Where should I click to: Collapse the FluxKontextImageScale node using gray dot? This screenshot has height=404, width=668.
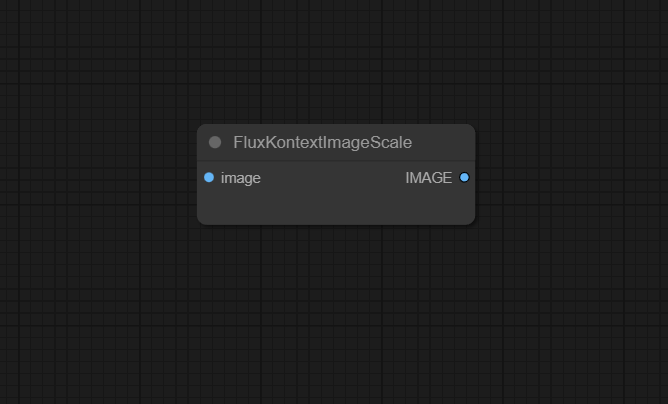click(215, 143)
